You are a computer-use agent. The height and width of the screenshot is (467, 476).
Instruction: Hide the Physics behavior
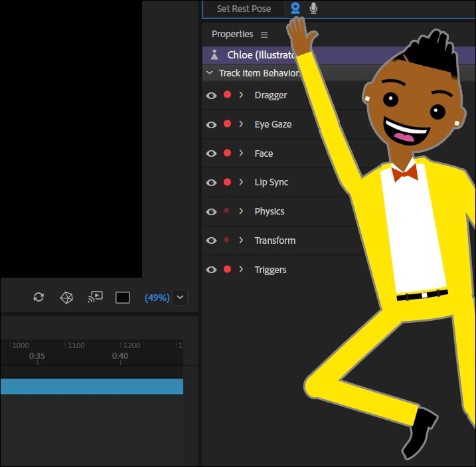tap(211, 211)
